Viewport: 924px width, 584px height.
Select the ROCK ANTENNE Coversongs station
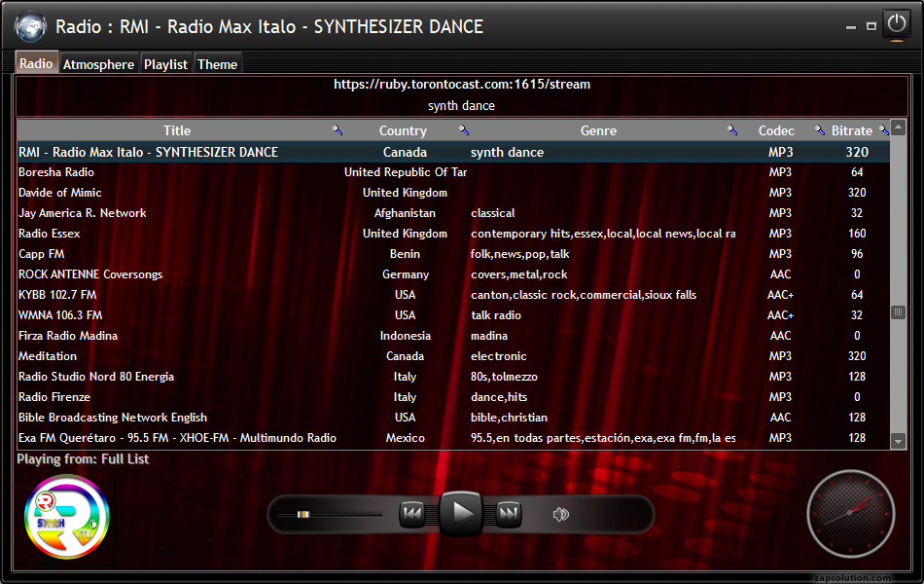(x=90, y=274)
